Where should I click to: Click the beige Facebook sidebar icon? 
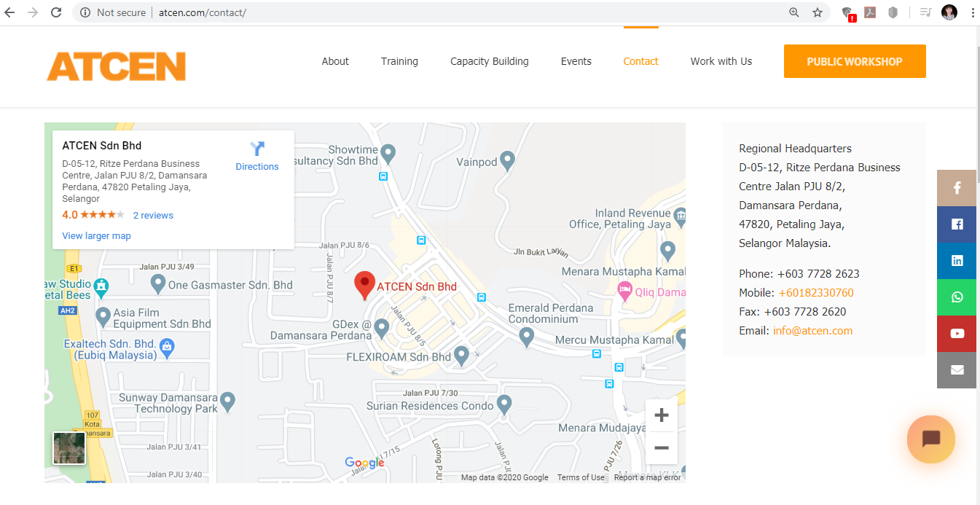click(957, 188)
